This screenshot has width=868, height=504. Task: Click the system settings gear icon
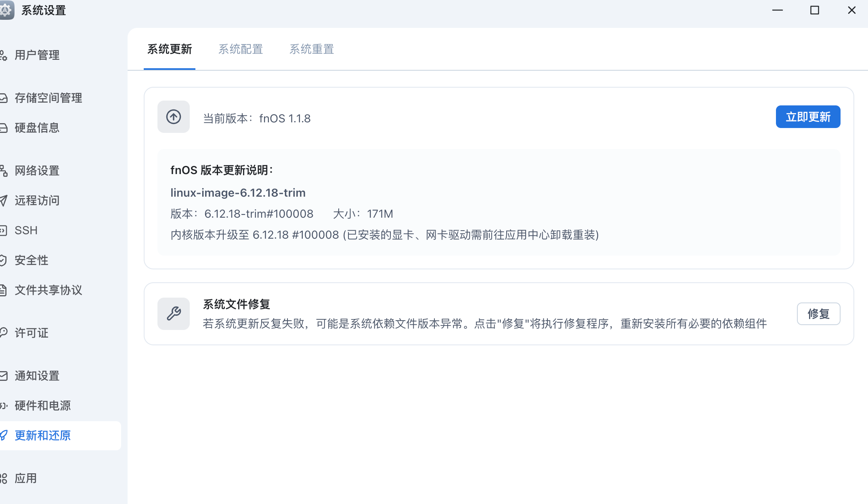(6, 10)
